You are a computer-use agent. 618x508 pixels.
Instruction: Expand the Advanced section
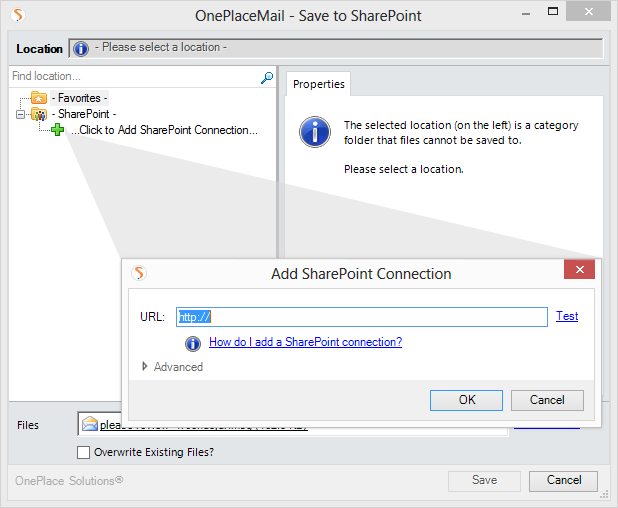(145, 367)
